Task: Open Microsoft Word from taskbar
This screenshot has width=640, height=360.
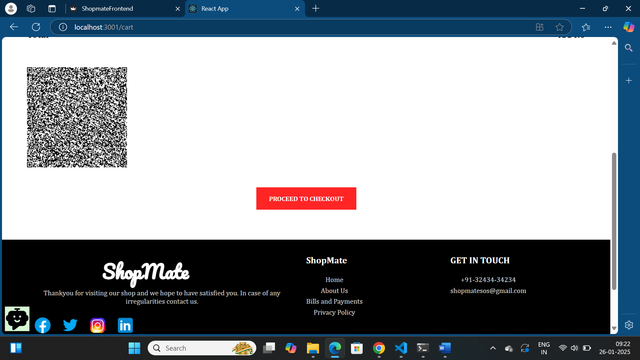Action: click(x=445, y=348)
